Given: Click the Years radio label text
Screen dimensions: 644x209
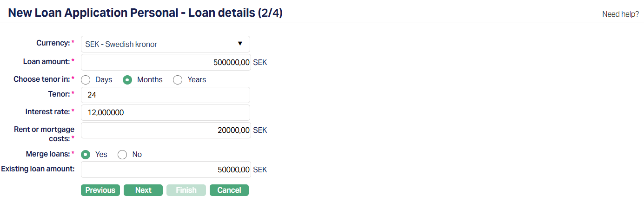Looking at the screenshot, I should click(x=197, y=80).
